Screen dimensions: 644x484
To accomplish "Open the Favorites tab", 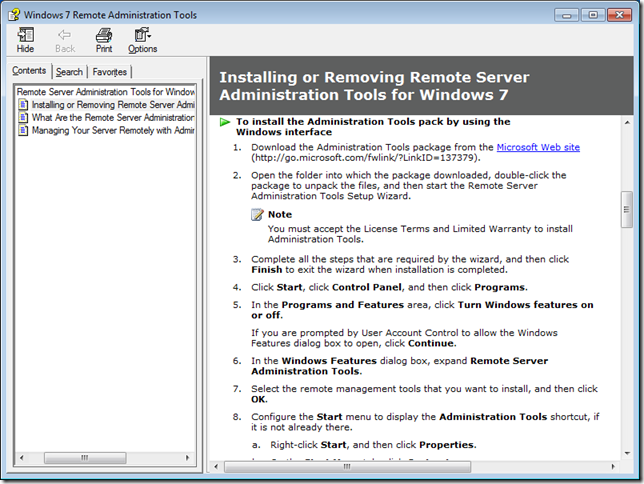I will click(109, 72).
